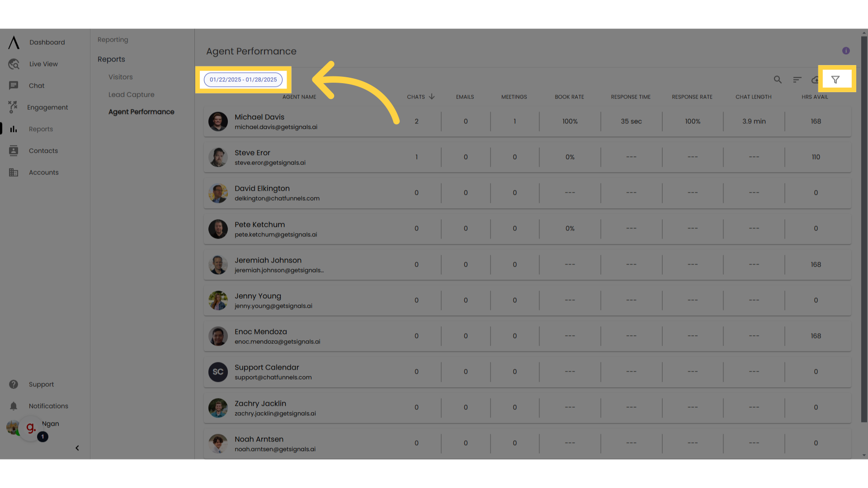Click the Reports analytics icon
The image size is (868, 488).
point(13,129)
